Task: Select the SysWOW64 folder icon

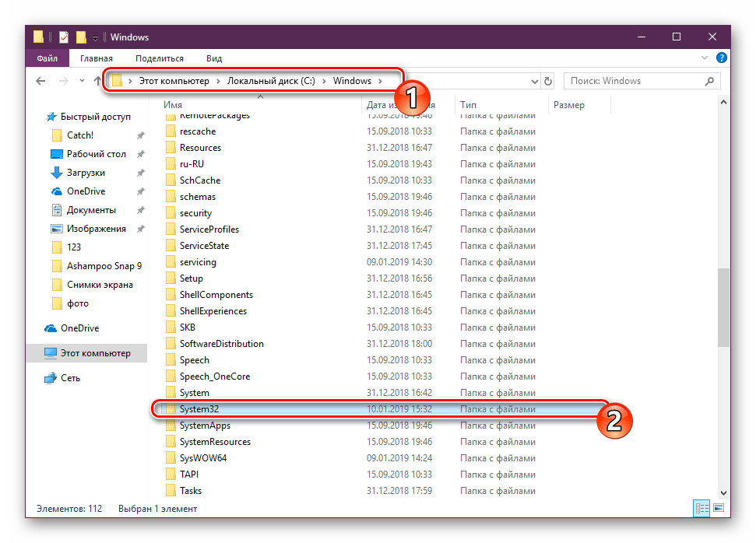Action: click(171, 458)
